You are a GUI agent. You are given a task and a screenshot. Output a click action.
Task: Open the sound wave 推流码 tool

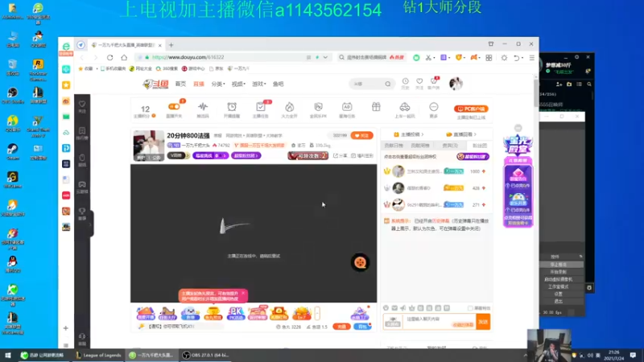203,107
